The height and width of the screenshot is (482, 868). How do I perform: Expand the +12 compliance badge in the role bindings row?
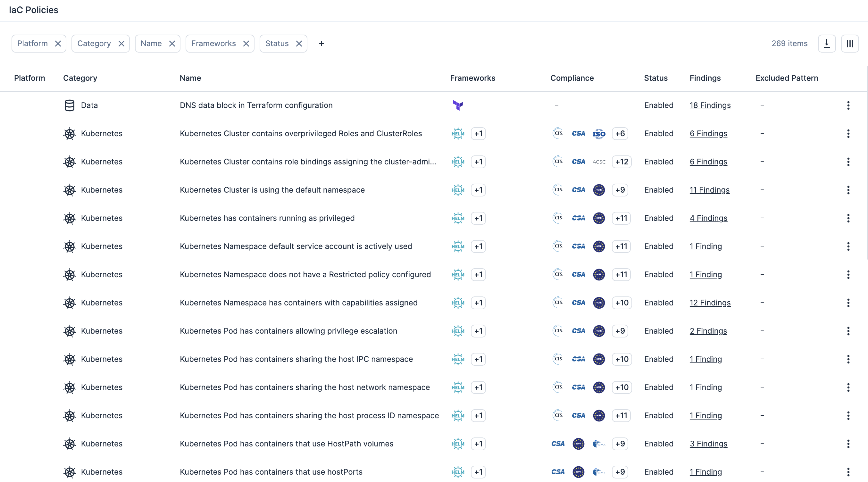point(621,162)
